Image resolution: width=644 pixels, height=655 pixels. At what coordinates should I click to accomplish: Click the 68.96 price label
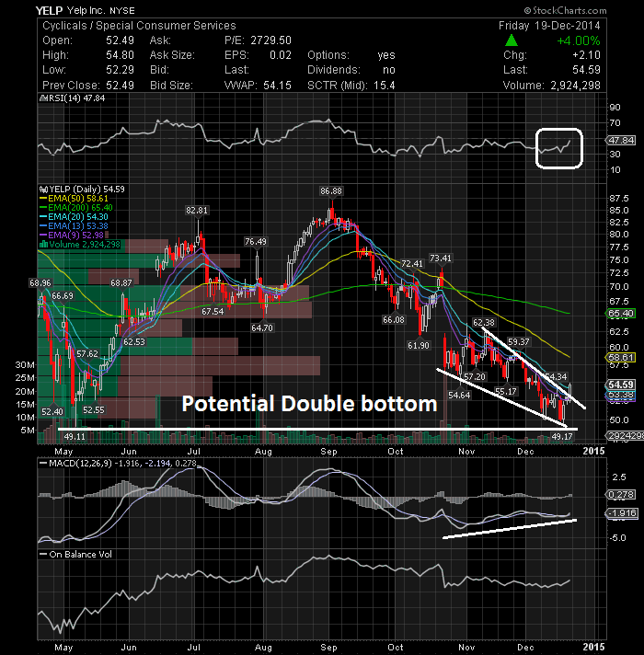pyautogui.click(x=40, y=282)
